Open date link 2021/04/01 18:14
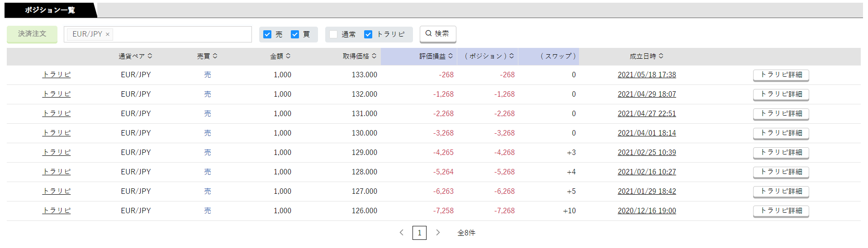 647,133
